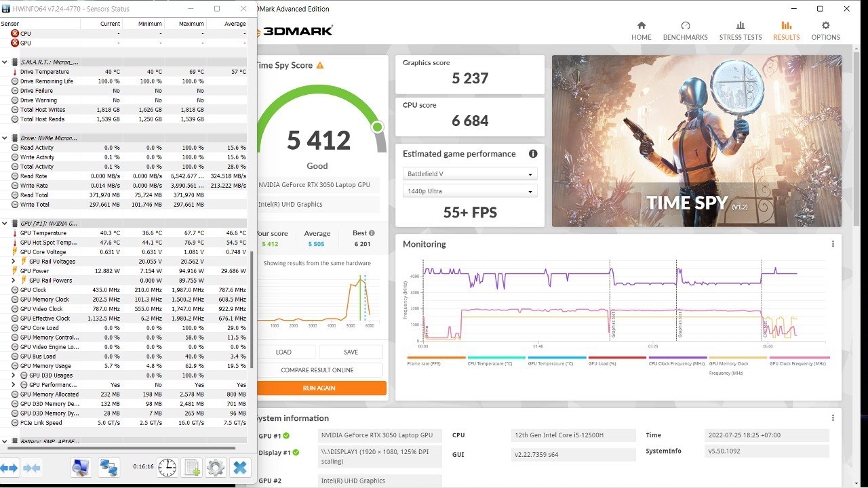Collapse the Drive NVMe Micron sensor group
Image resolution: width=868 pixels, height=488 pixels.
5,138
